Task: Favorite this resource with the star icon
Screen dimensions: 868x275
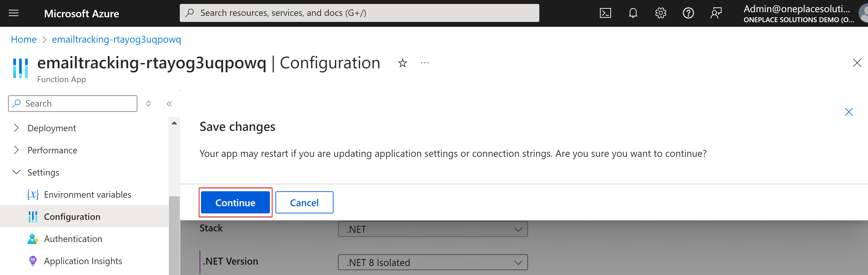Action: pos(402,63)
